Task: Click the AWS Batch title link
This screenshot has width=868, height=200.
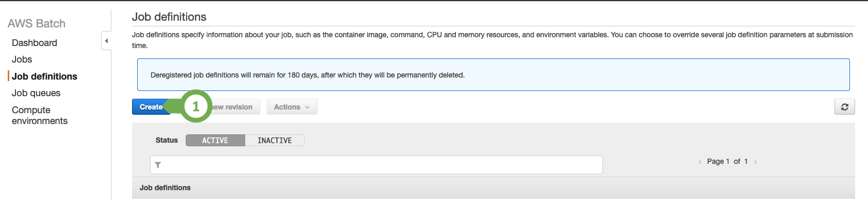Action: (x=37, y=23)
